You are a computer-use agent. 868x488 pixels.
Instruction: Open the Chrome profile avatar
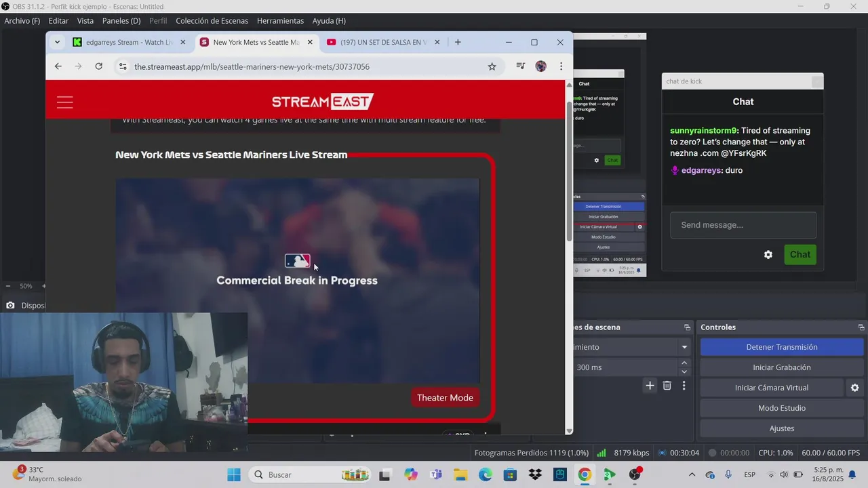click(540, 66)
